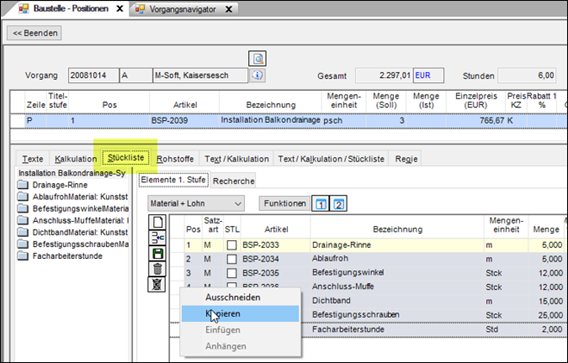568x363 pixels.
Task: Click the level 2 view icon
Action: click(x=338, y=204)
